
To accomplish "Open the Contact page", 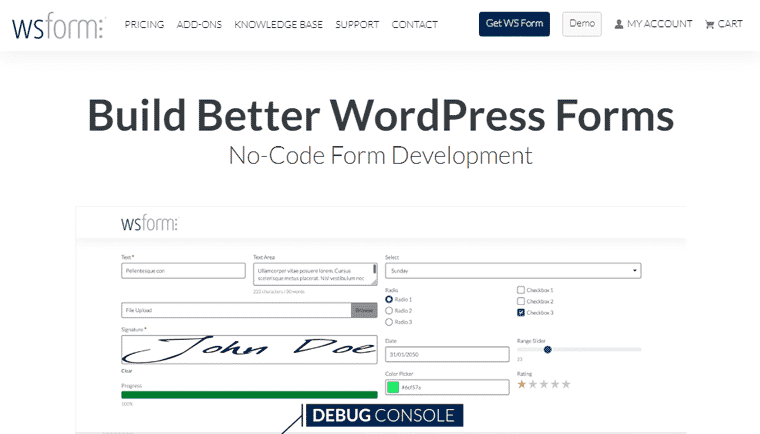I will (x=414, y=24).
